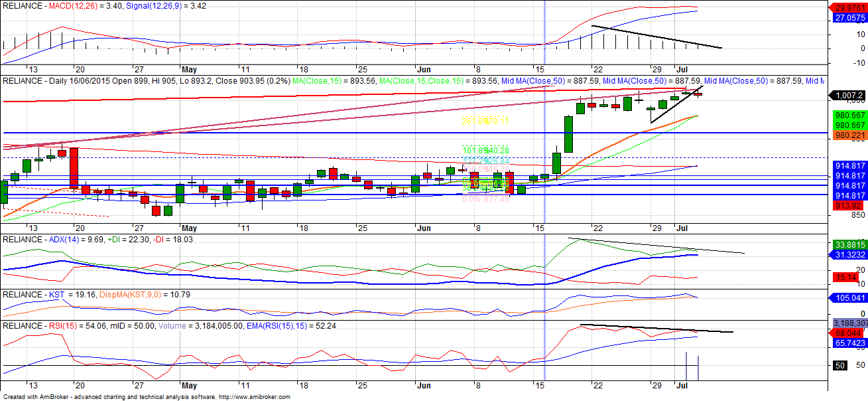The height and width of the screenshot is (401, 868).
Task: Select the 3,188,307 volume value label
Action: 849,323
